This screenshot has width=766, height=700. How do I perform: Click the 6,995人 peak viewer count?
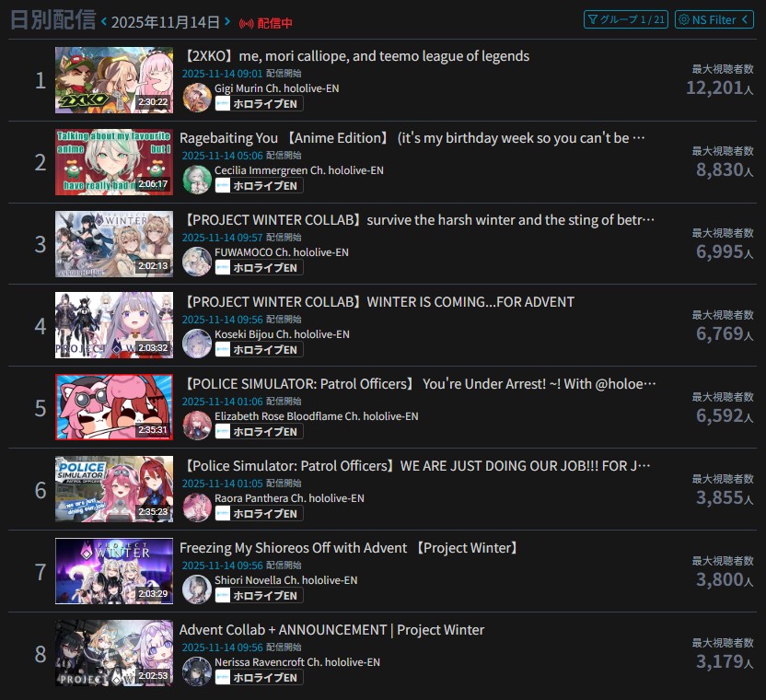pyautogui.click(x=725, y=251)
